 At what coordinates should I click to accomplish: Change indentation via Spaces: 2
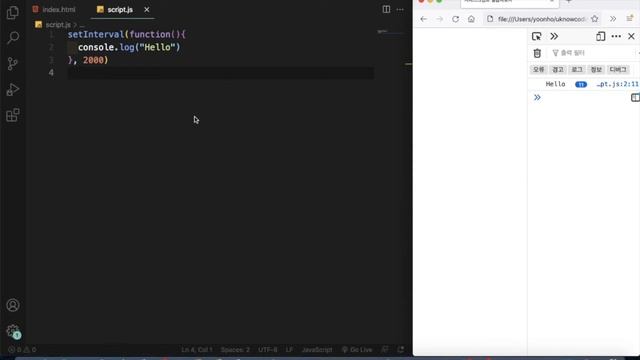point(235,350)
